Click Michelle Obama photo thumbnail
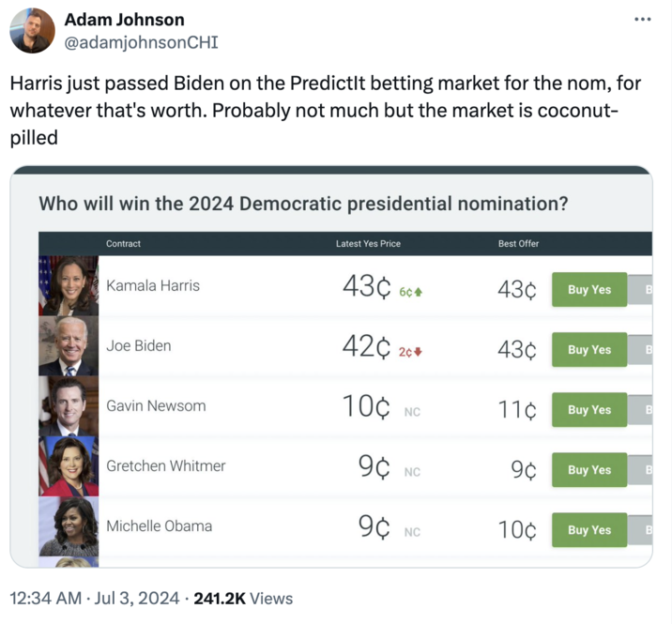Screen dimensions: 672x624 click(69, 526)
